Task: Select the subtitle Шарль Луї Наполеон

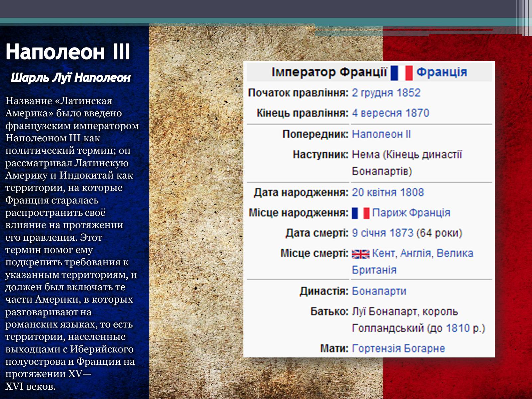Action: click(70, 78)
